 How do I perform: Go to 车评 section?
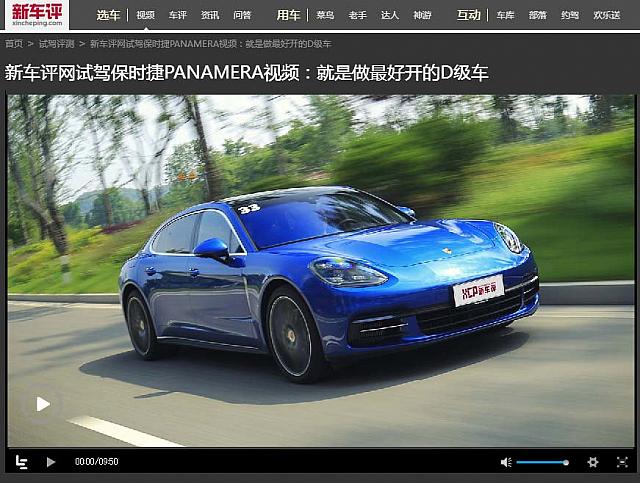(177, 15)
